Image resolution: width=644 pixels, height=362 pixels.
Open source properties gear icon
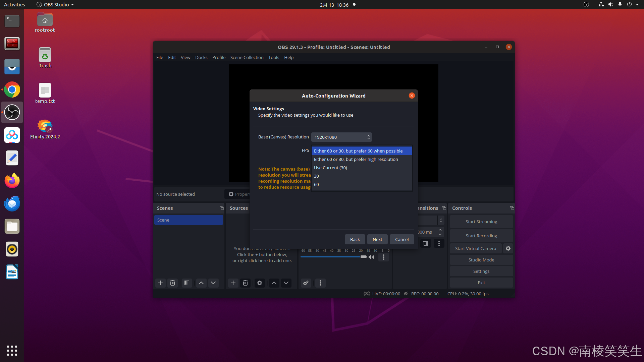pos(259,283)
